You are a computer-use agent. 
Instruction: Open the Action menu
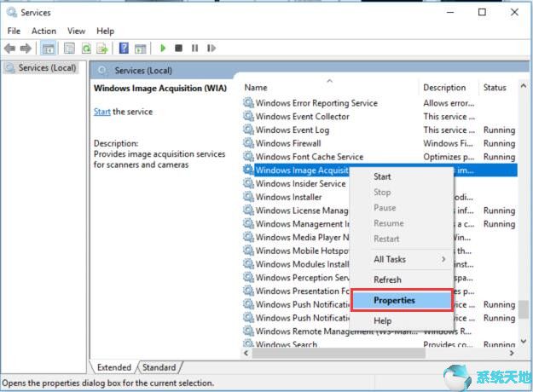pyautogui.click(x=43, y=31)
